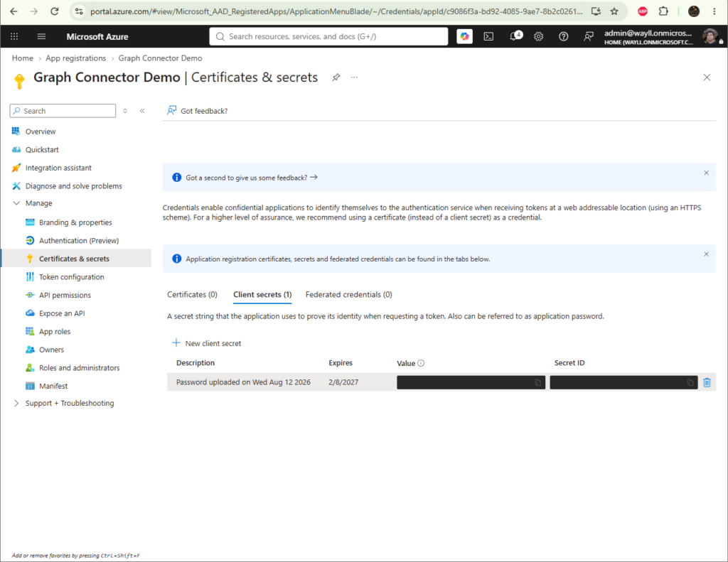
Task: Go to App registrations breadcrumb
Action: pos(75,58)
